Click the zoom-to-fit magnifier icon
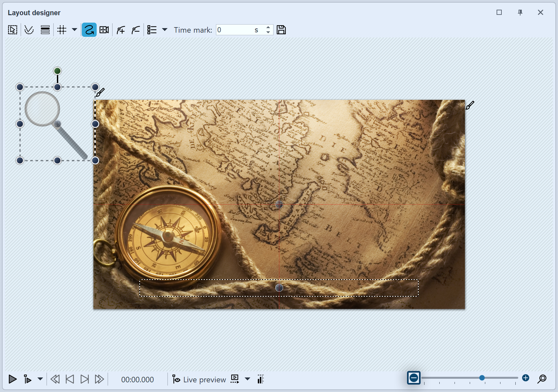Viewport: 558px width, 392px height. click(542, 379)
